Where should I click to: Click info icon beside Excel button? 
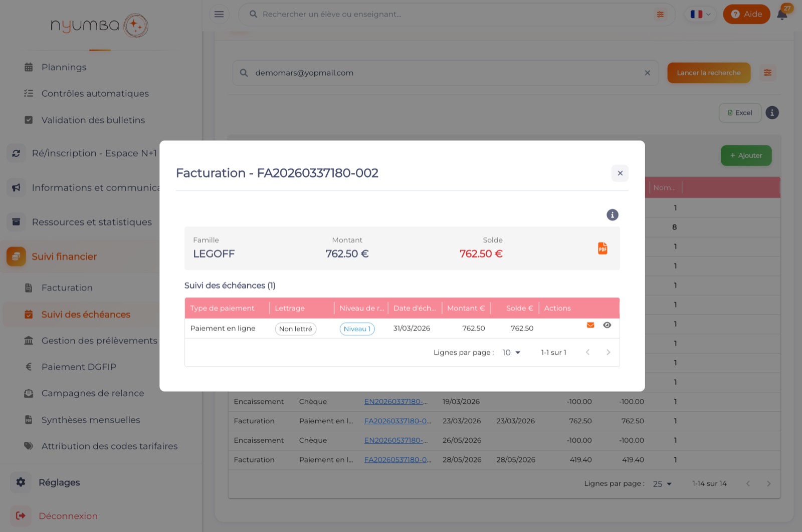coord(772,113)
